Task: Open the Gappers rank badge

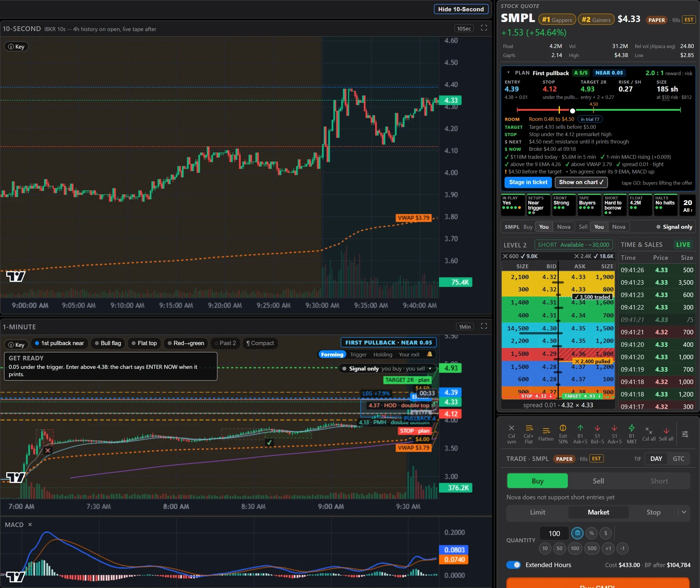Action: tap(557, 20)
